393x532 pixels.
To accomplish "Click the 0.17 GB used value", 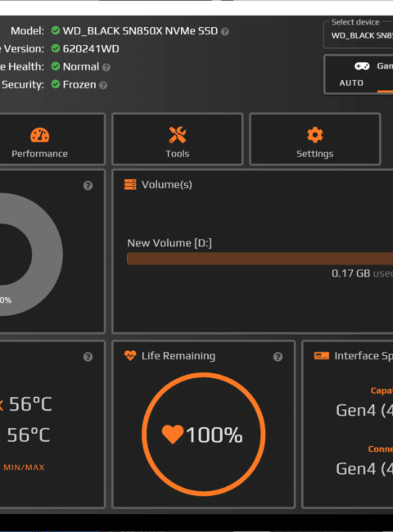I will point(362,273).
